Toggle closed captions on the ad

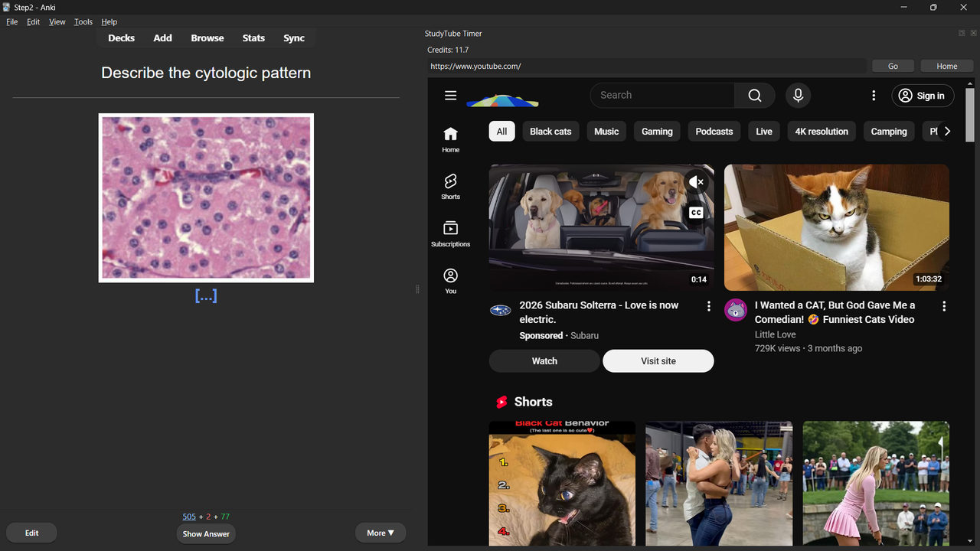(x=696, y=213)
